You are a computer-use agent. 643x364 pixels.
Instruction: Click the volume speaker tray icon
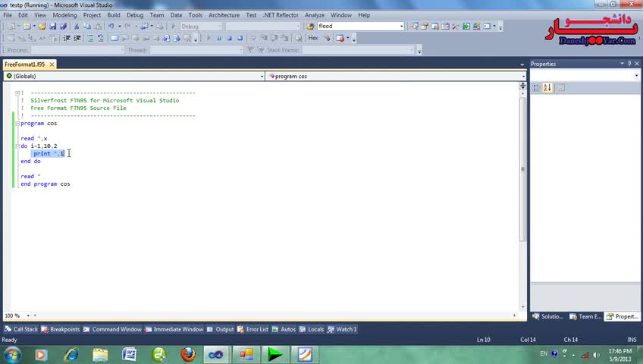[x=596, y=355]
